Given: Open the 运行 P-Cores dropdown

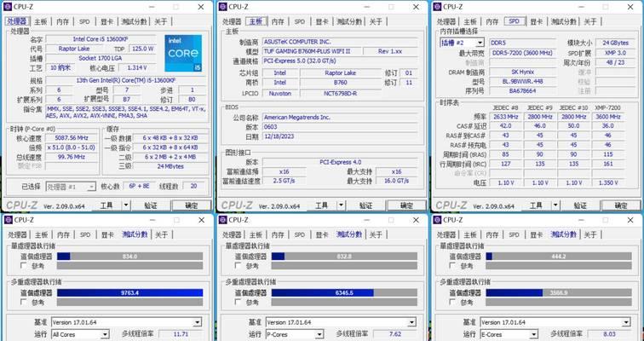Looking at the screenshot, I should [x=295, y=334].
